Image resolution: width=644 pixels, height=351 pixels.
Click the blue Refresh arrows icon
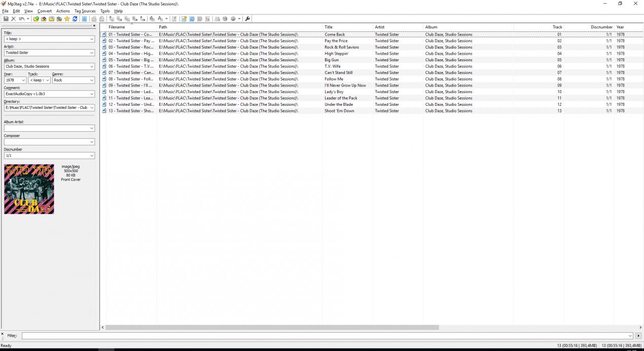pos(75,19)
